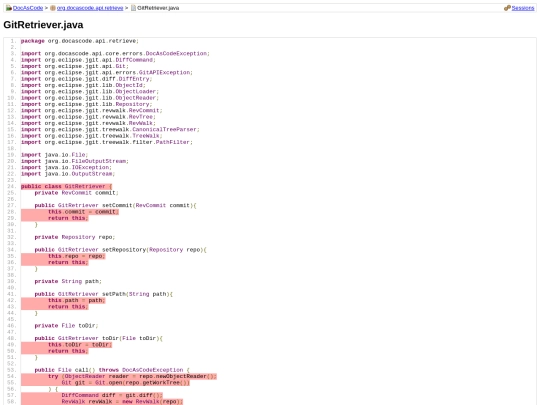
Task: Click the GitRetriever.java breadcrumb text
Action: coord(158,8)
